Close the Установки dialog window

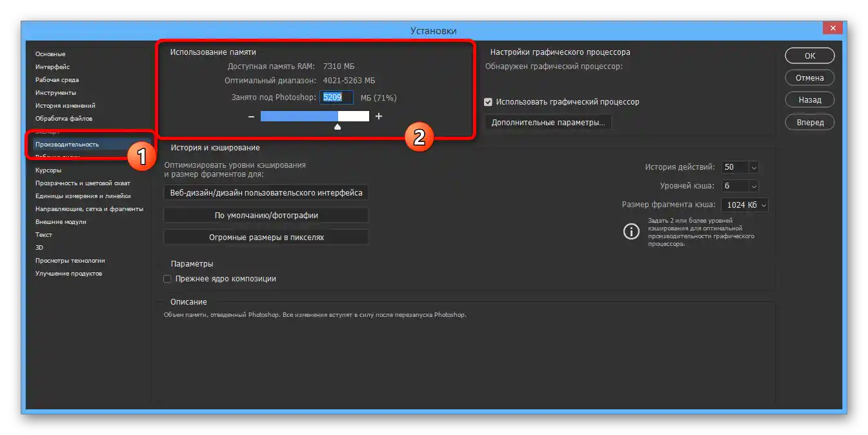click(x=833, y=28)
